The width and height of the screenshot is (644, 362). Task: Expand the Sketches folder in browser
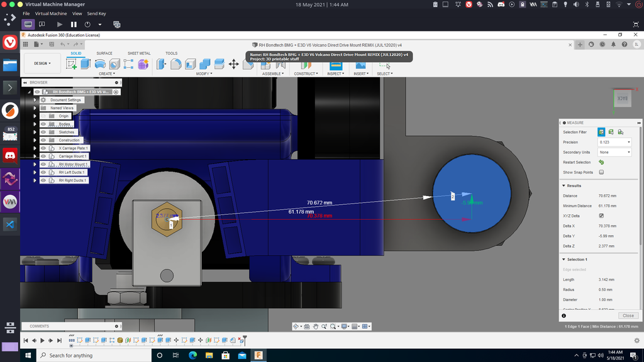coord(35,132)
